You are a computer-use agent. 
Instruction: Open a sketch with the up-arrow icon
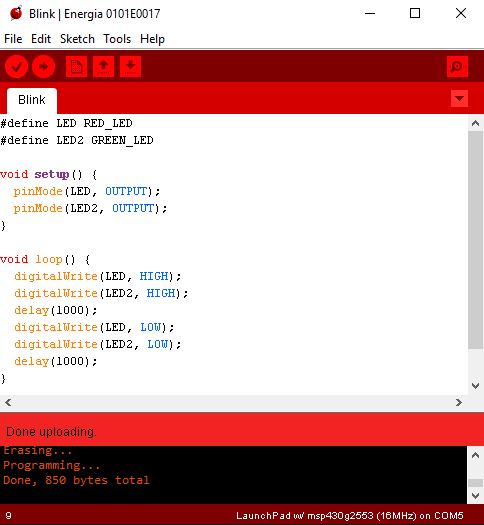(103, 66)
